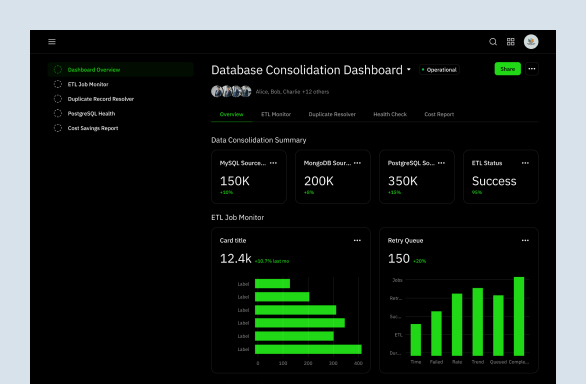Image resolution: width=586 pixels, height=384 pixels.
Task: Select ETL Job Monitor in sidebar
Action: pos(121,84)
